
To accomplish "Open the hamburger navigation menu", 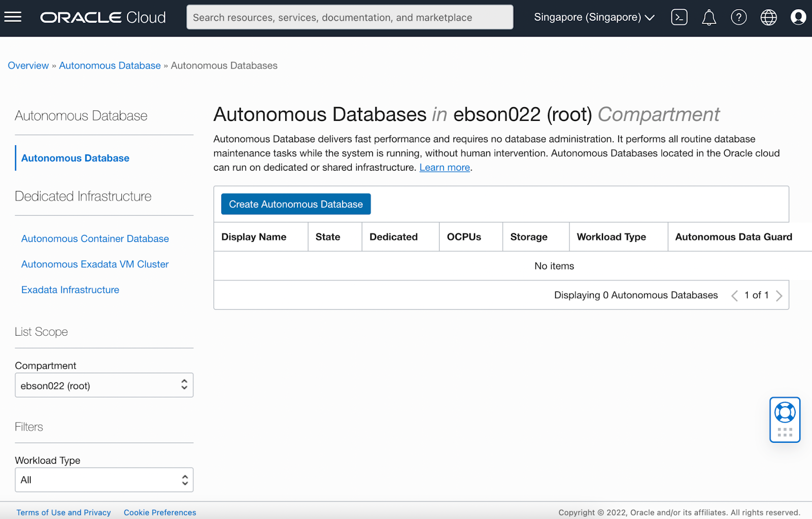I will (x=13, y=17).
